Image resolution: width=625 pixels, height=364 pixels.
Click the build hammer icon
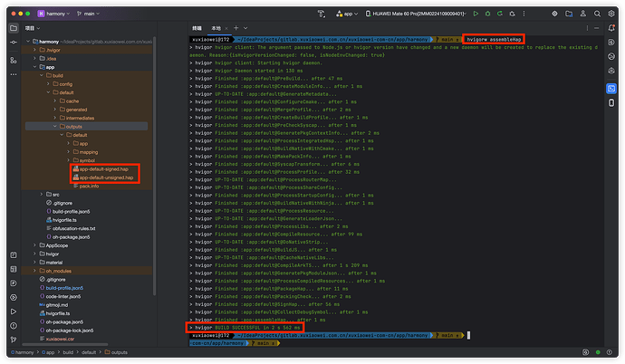point(322,14)
